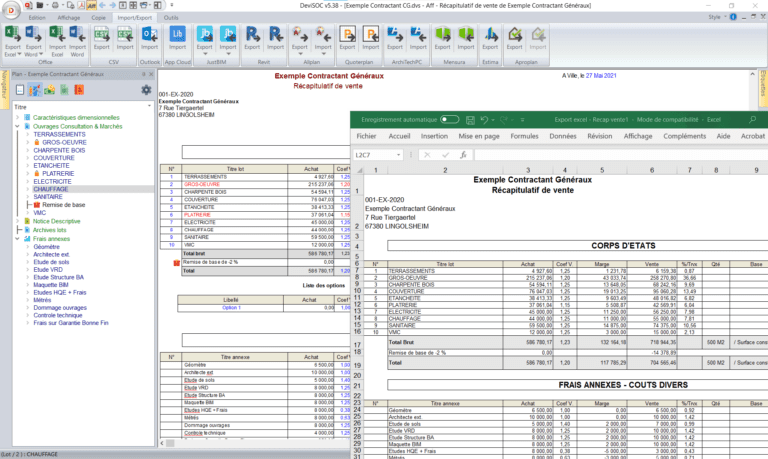Open plan panel settings gear
This screenshot has height=459, width=768.
[147, 91]
